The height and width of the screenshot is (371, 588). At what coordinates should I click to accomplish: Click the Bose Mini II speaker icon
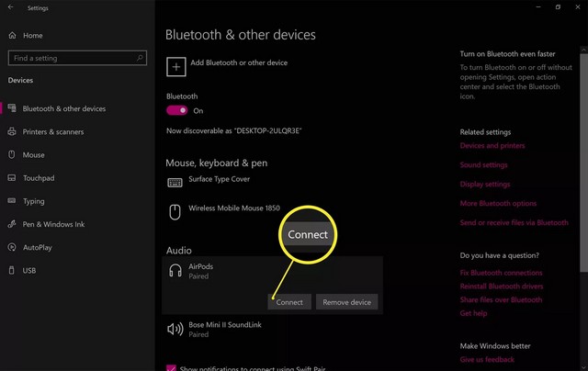[175, 329]
